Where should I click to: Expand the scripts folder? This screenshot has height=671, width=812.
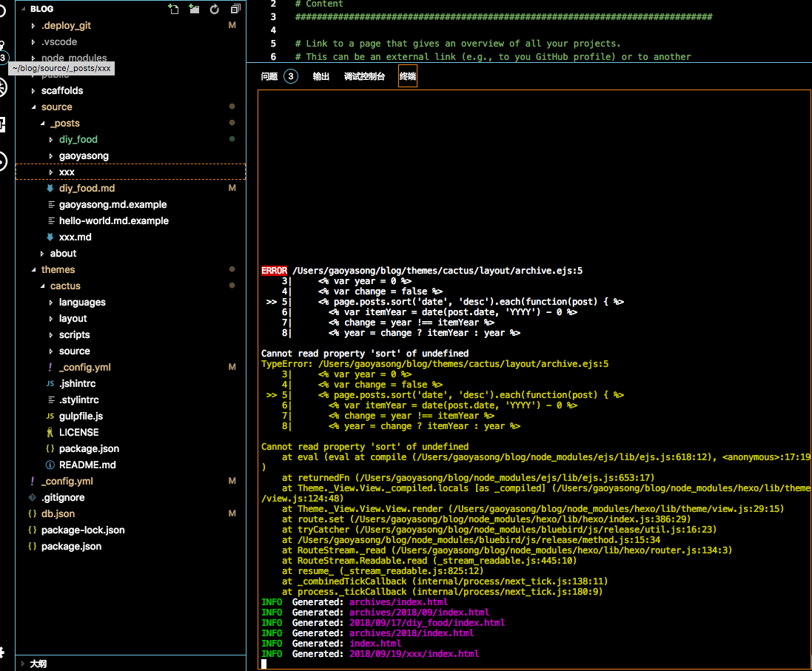point(51,335)
